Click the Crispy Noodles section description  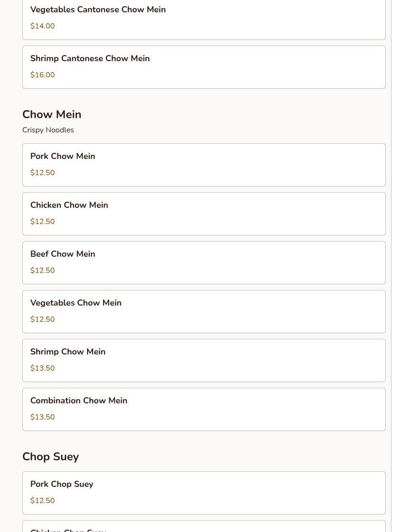pos(48,130)
